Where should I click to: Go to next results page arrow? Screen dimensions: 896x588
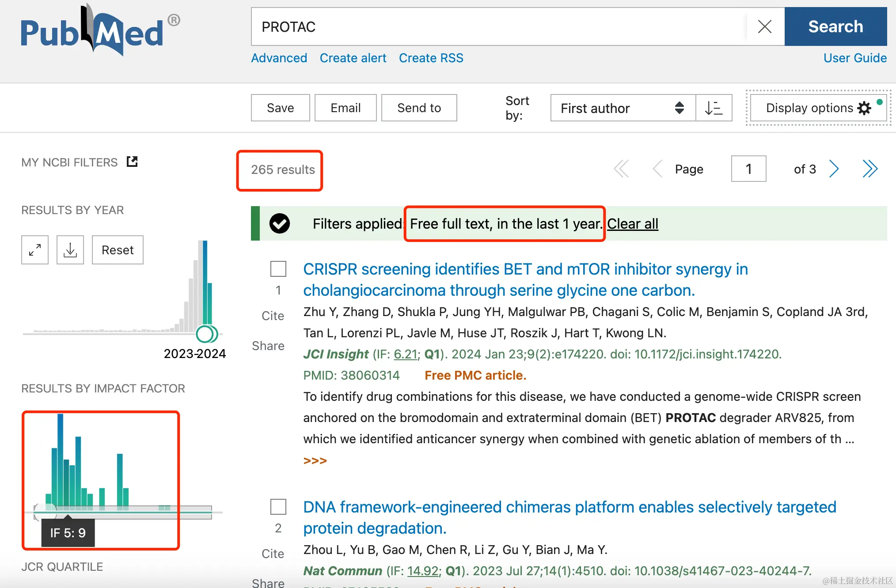[x=834, y=169]
